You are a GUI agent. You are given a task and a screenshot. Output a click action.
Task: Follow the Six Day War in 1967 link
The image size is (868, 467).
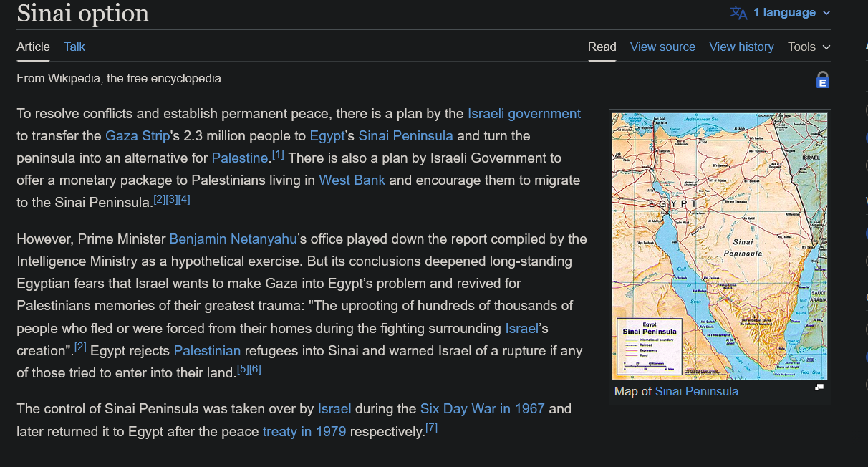coord(483,408)
